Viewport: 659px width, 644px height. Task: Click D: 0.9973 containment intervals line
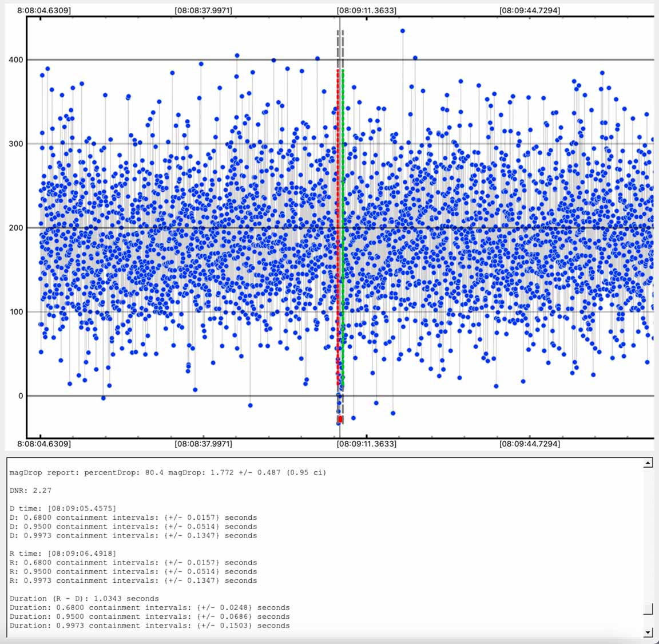tap(133, 535)
